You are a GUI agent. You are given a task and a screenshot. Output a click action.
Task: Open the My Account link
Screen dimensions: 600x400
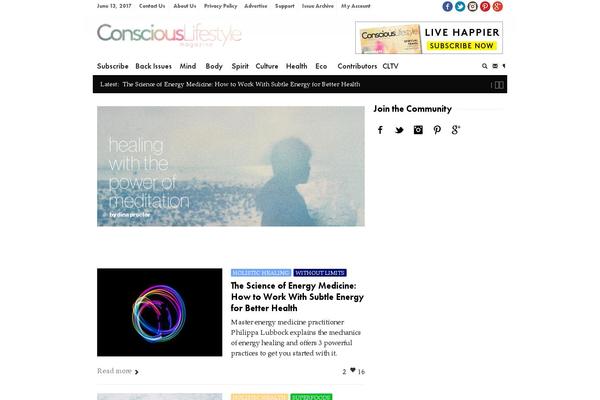point(355,6)
